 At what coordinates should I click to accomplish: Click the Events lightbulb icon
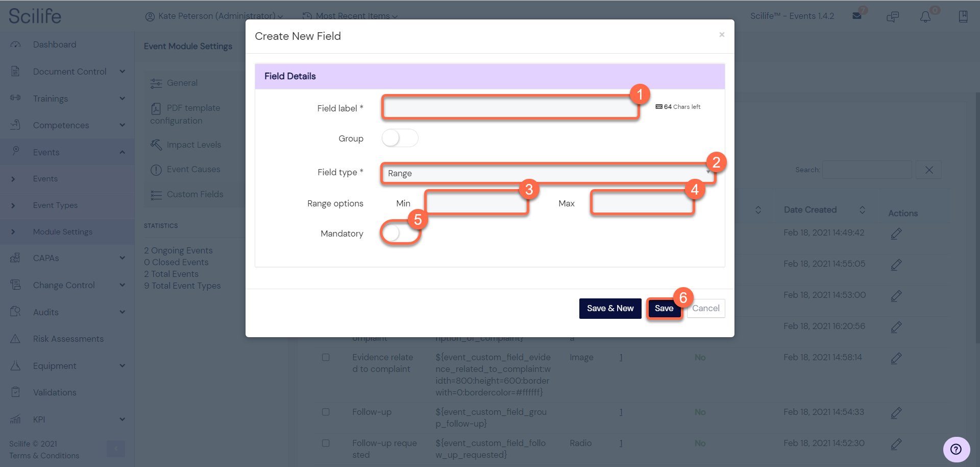[x=16, y=151]
